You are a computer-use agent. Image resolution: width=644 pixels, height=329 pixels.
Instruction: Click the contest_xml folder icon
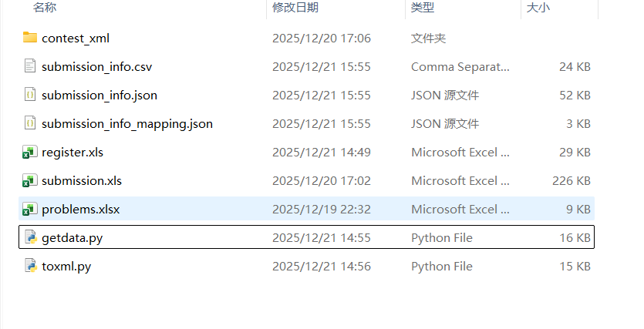point(30,38)
